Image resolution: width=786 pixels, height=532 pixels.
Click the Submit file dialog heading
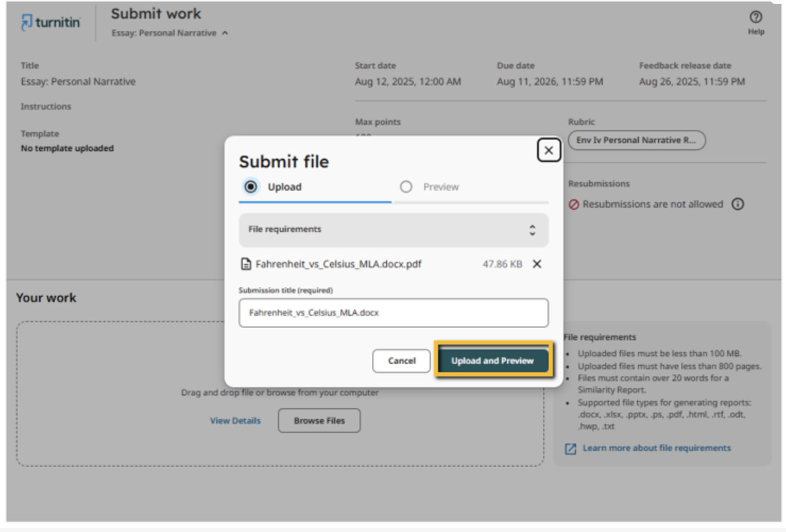pos(284,161)
